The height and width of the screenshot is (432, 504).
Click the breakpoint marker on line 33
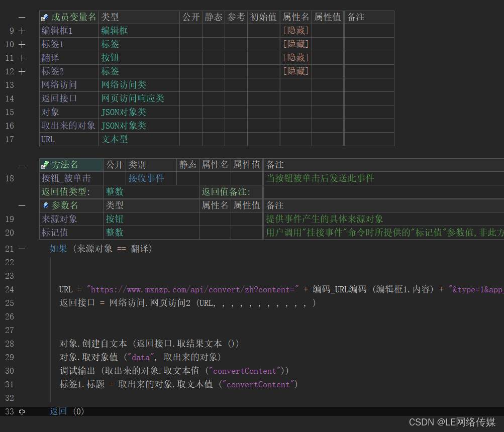click(x=22, y=411)
